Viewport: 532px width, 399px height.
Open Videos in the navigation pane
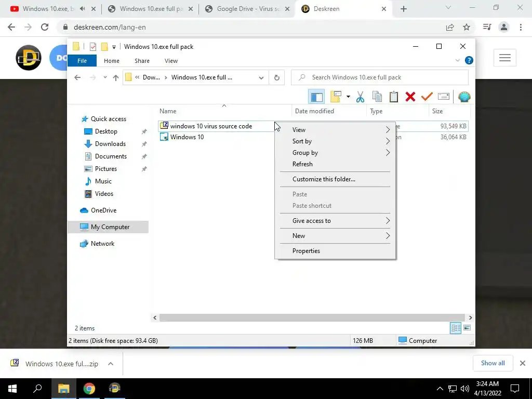(x=104, y=194)
